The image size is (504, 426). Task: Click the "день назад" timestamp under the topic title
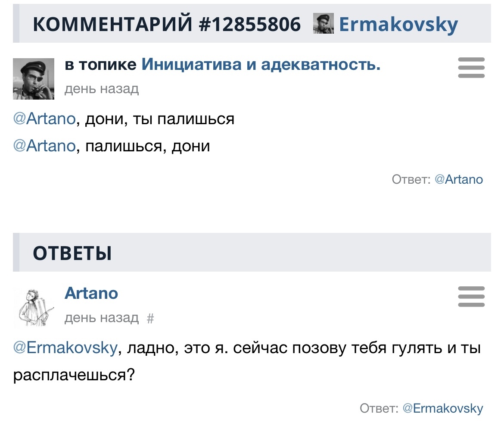[102, 89]
